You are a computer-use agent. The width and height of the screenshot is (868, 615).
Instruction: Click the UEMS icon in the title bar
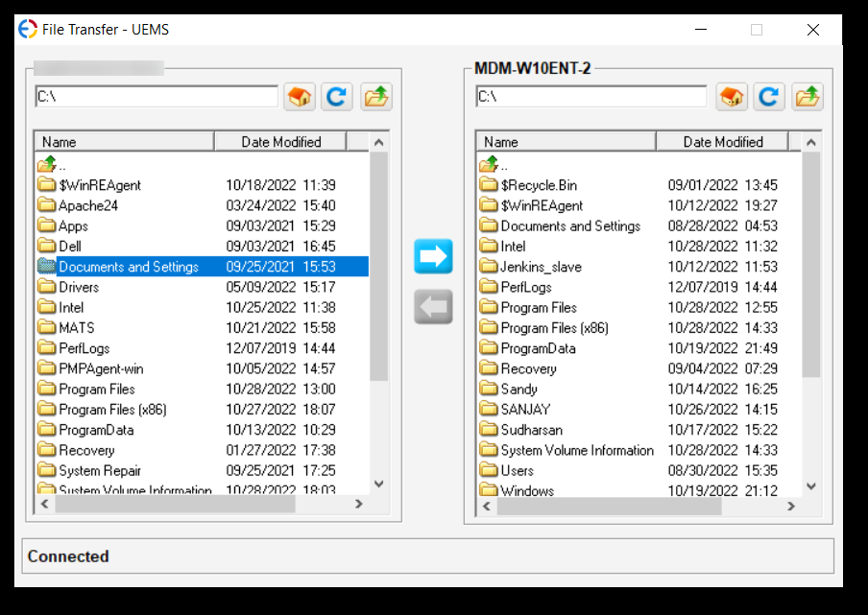25,29
